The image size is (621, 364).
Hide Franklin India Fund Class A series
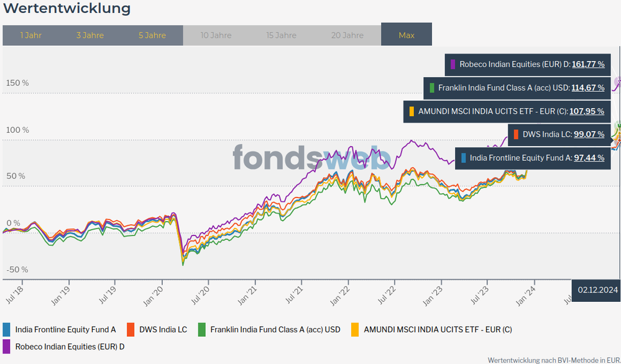point(275,329)
